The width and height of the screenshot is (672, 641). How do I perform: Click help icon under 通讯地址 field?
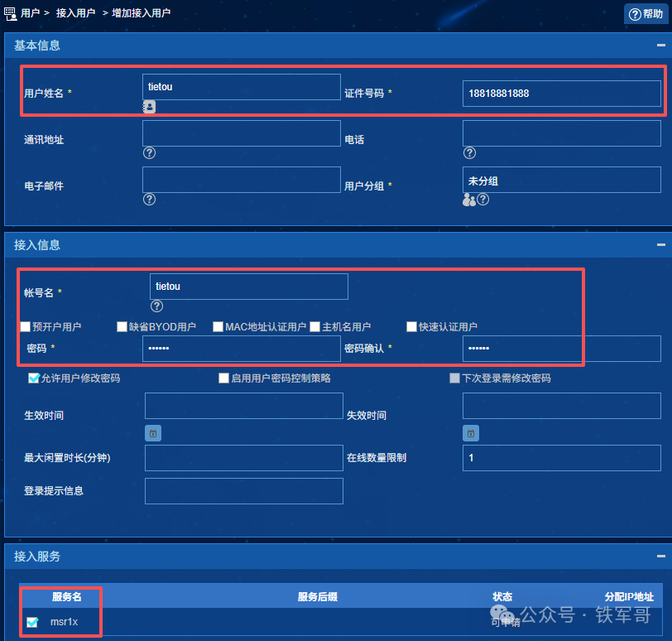(149, 153)
